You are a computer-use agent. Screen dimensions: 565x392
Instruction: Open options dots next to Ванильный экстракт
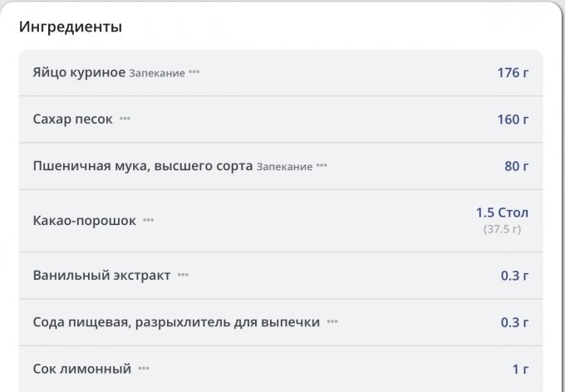click(183, 275)
